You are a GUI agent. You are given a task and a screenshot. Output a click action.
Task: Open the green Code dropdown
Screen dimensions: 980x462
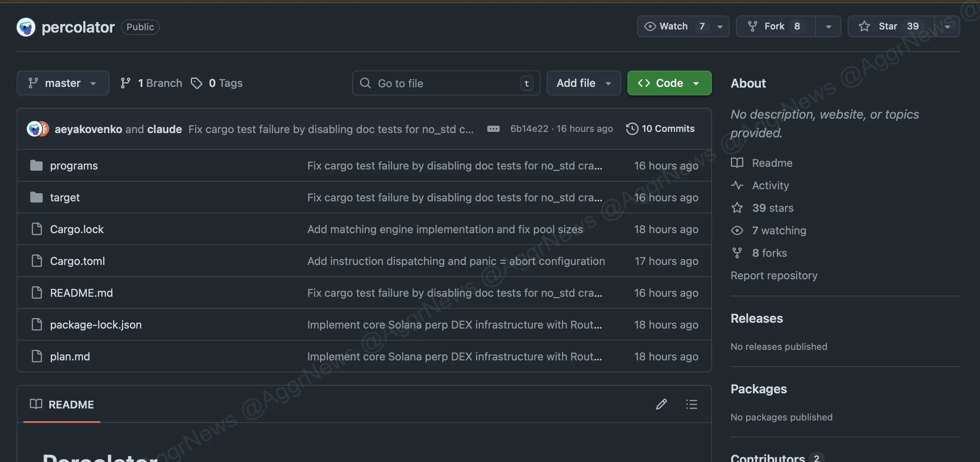click(x=669, y=83)
